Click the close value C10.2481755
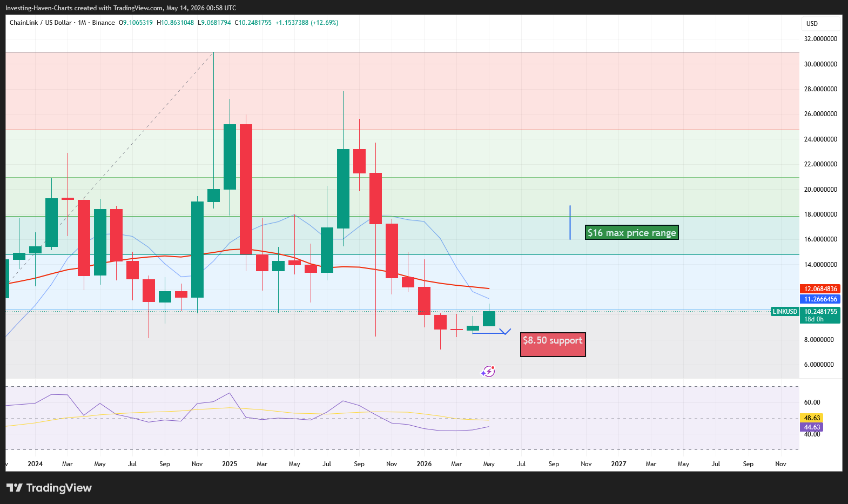848x504 pixels. coord(253,23)
